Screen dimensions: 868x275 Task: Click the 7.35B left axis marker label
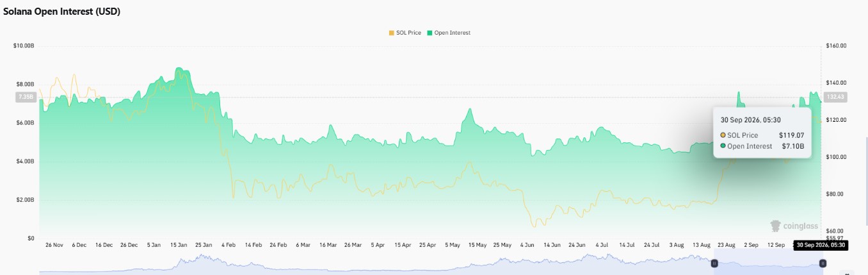(x=26, y=97)
